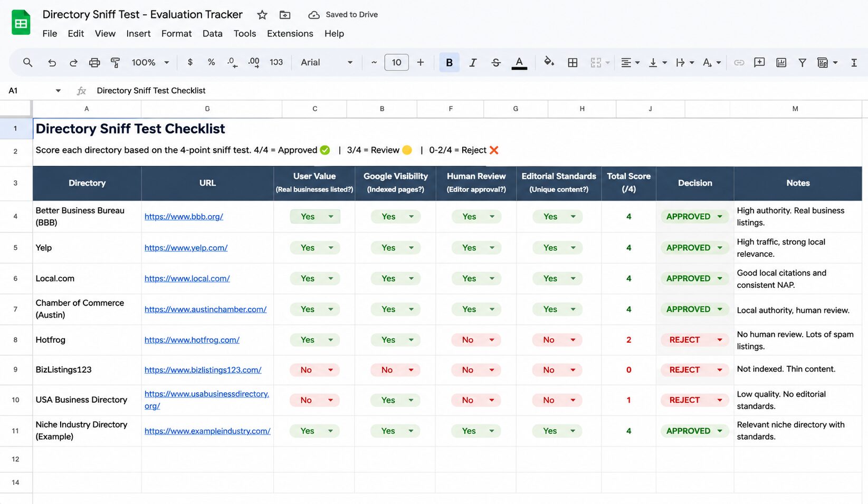
Task: Format as currency with dollar icon
Action: tap(190, 62)
